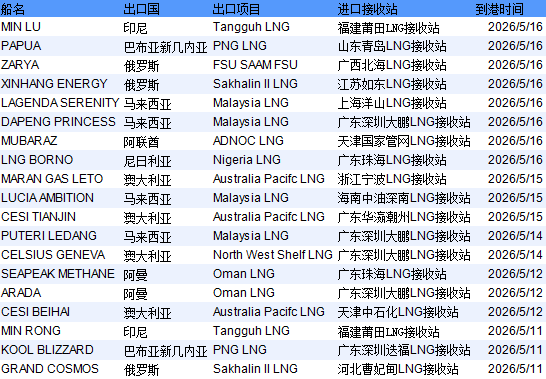This screenshot has width=546, height=379.
Task: Select ship name MIN RONG
Action: (x=31, y=331)
